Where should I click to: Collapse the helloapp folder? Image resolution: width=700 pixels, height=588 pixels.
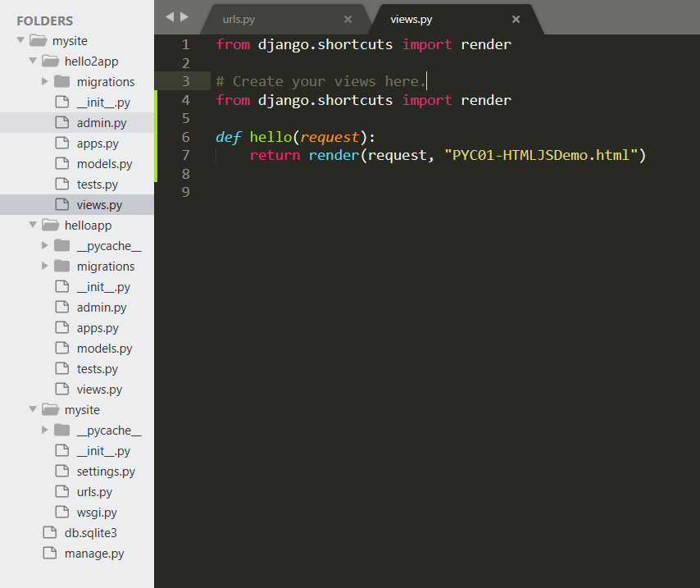point(33,225)
